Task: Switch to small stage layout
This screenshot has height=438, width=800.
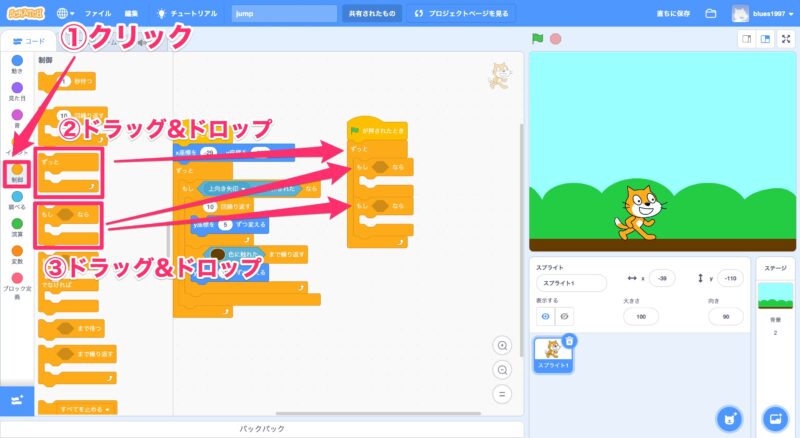Action: pyautogui.click(x=745, y=39)
